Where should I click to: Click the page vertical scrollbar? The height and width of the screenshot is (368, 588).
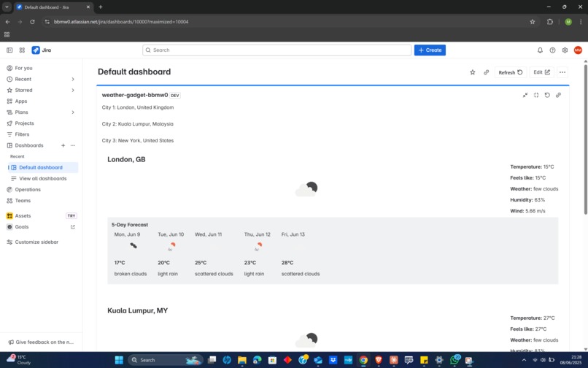point(585,139)
